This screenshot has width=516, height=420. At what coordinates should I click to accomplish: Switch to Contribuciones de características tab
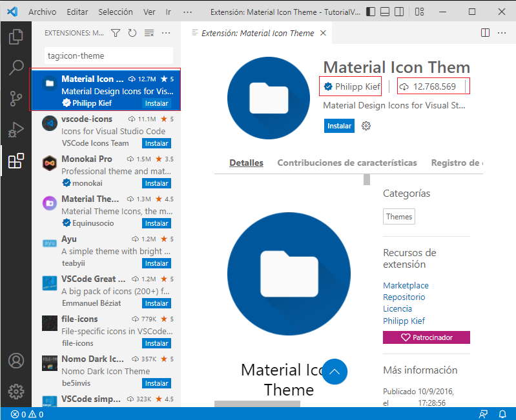[347, 163]
